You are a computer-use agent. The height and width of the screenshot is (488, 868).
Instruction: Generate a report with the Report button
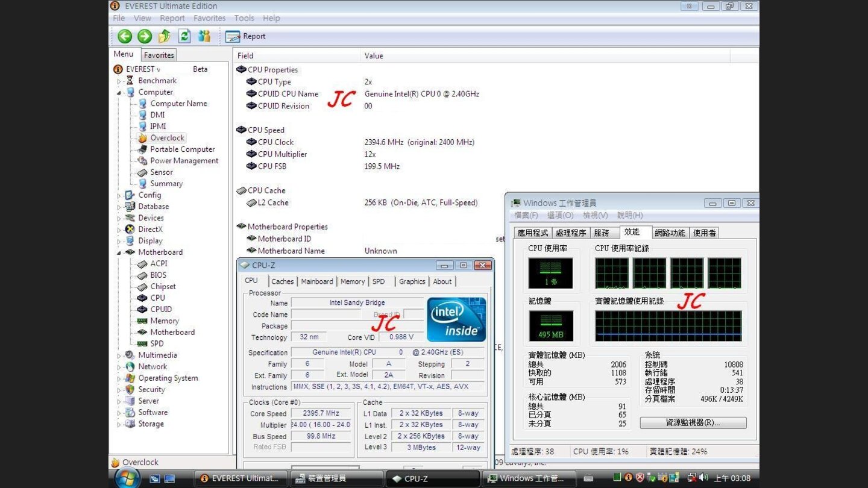pos(245,36)
